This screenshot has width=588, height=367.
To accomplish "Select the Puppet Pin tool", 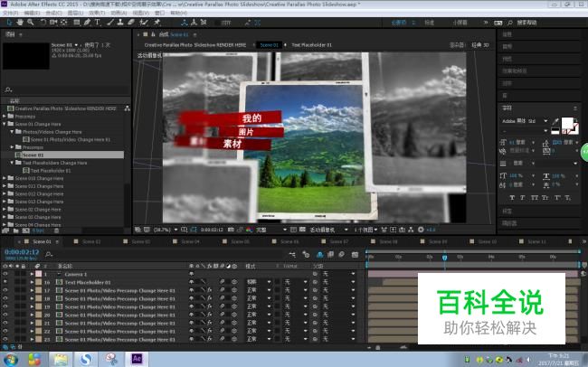I will tap(157, 23).
